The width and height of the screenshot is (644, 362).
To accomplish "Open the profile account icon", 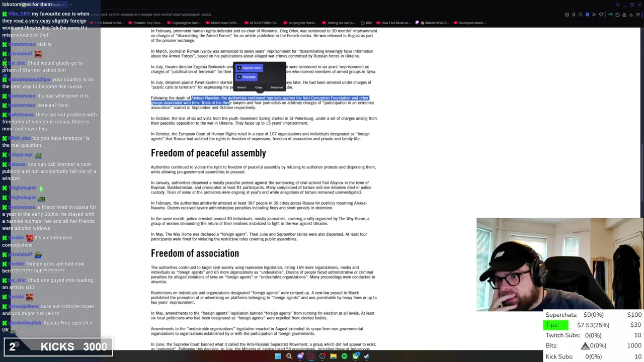I will click(x=624, y=15).
